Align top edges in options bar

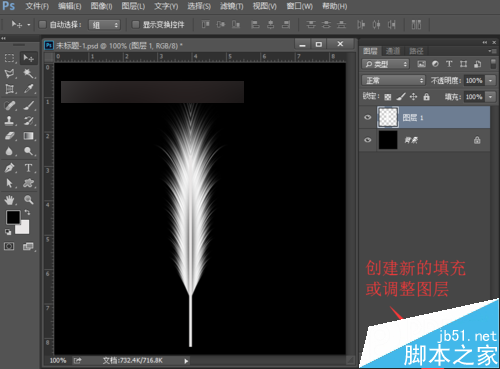coord(206,24)
